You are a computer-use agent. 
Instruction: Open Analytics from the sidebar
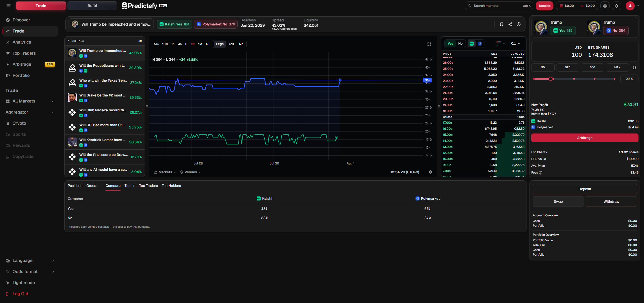point(30,42)
